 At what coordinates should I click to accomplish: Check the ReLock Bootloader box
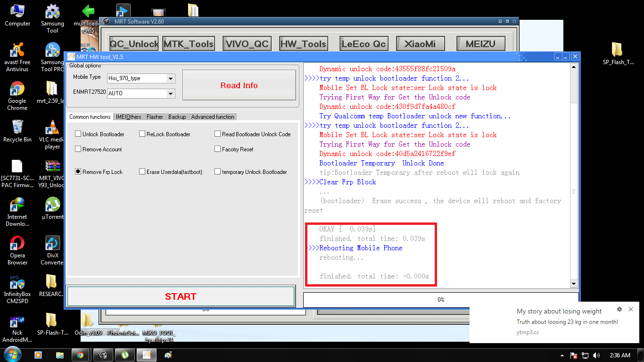(x=142, y=134)
